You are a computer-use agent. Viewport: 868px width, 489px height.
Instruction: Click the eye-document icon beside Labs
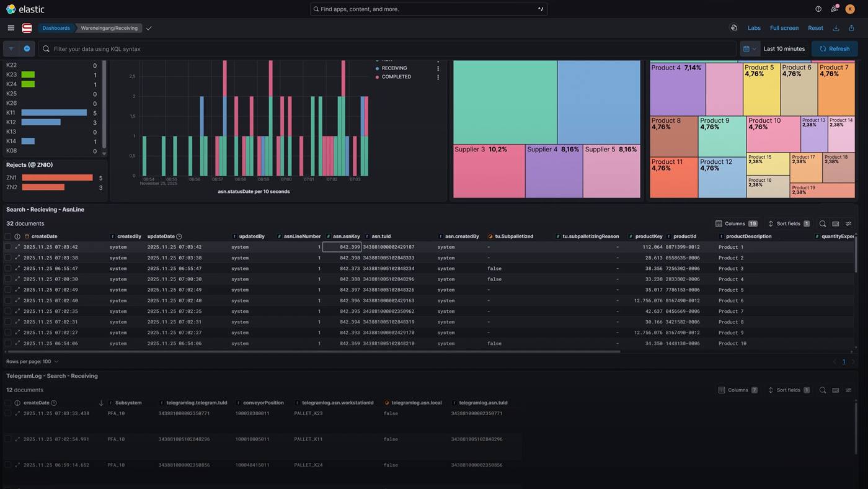(x=734, y=28)
